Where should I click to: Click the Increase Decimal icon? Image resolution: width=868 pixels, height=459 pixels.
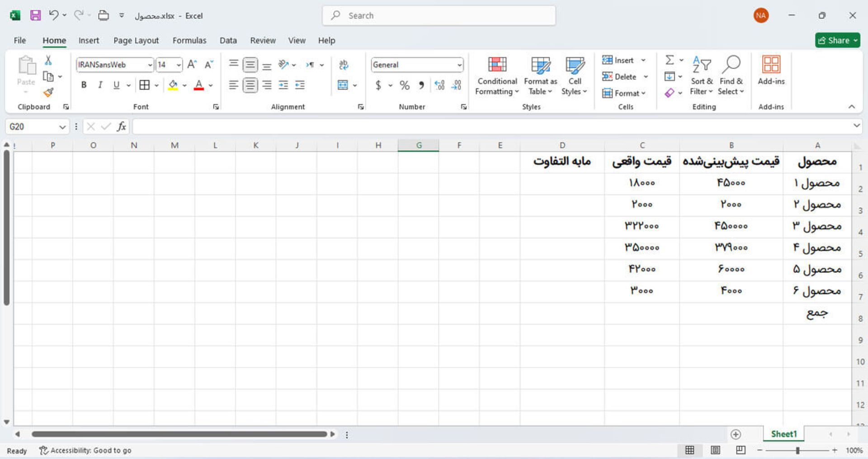point(440,84)
